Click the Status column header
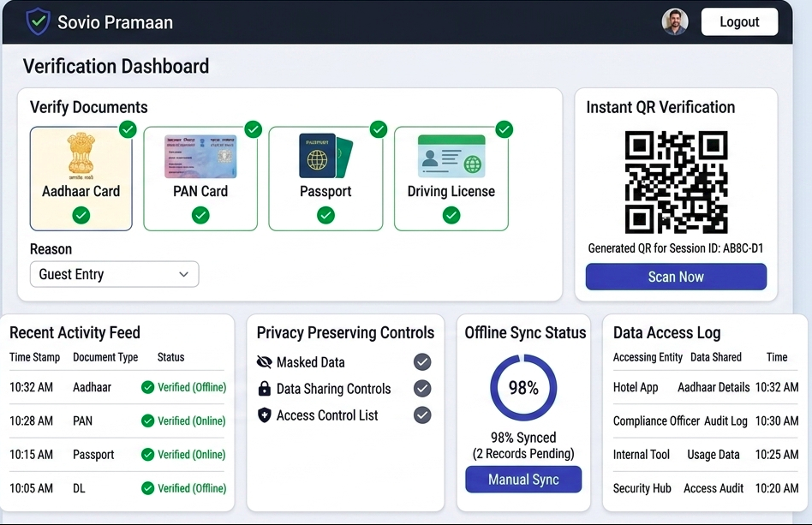Screen dimensions: 812x525 click(x=171, y=357)
